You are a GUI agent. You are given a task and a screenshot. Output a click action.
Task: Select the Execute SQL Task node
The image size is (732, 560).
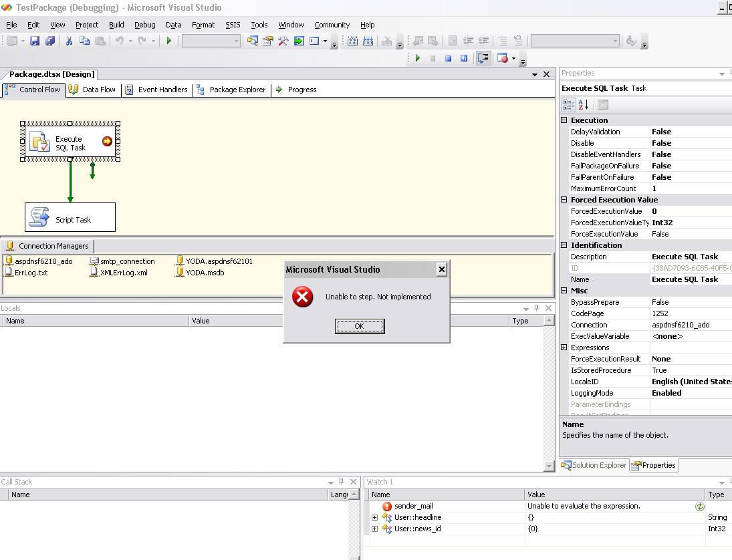(x=70, y=142)
